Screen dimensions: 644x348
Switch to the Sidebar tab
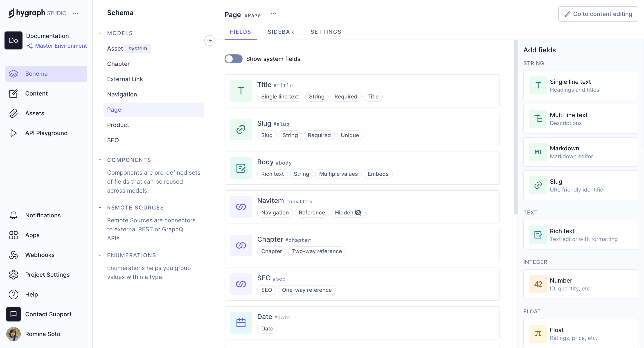pyautogui.click(x=281, y=32)
